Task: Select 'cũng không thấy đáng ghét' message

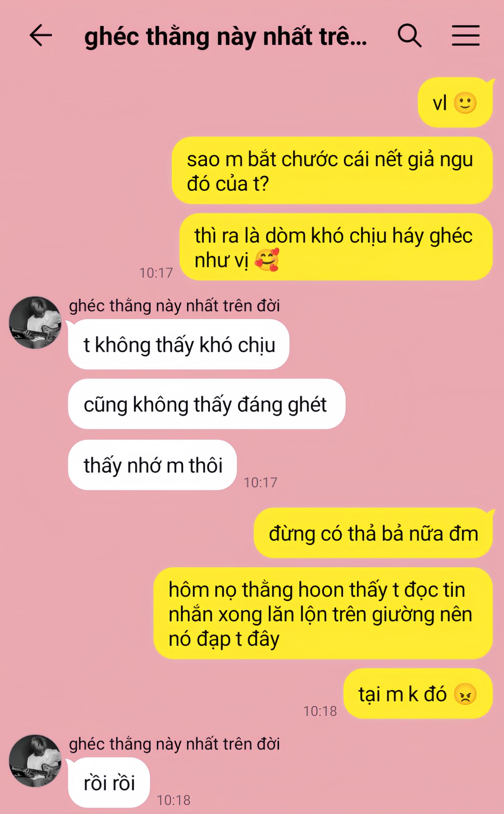Action: (206, 404)
